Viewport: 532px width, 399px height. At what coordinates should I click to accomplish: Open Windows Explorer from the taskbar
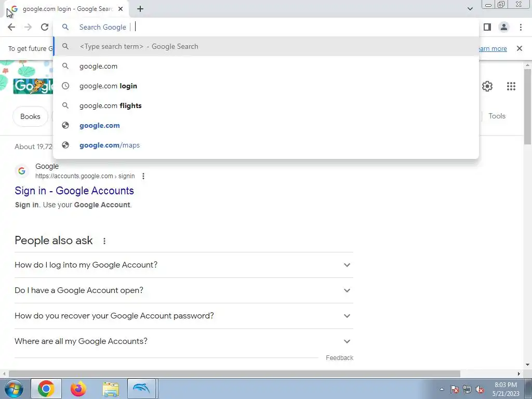click(111, 389)
